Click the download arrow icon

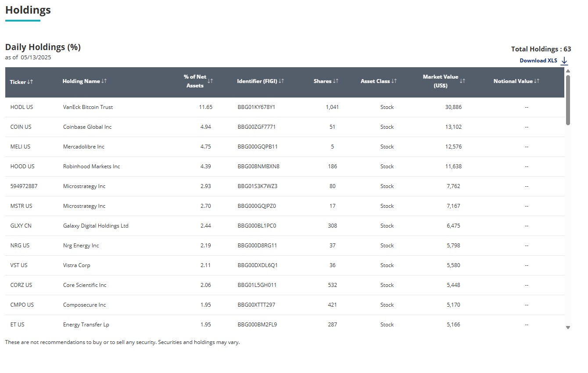564,61
